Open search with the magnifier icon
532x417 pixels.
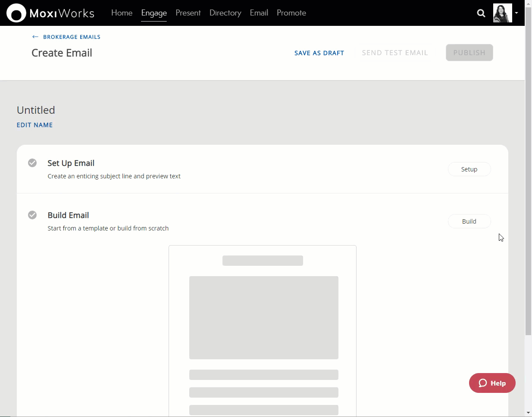tap(481, 13)
